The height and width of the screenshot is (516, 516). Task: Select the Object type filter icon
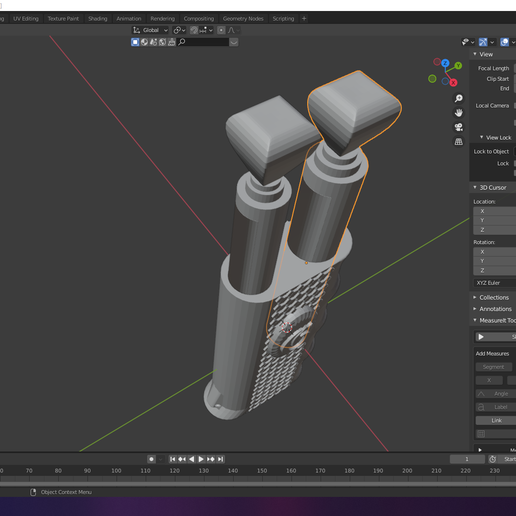[135, 42]
